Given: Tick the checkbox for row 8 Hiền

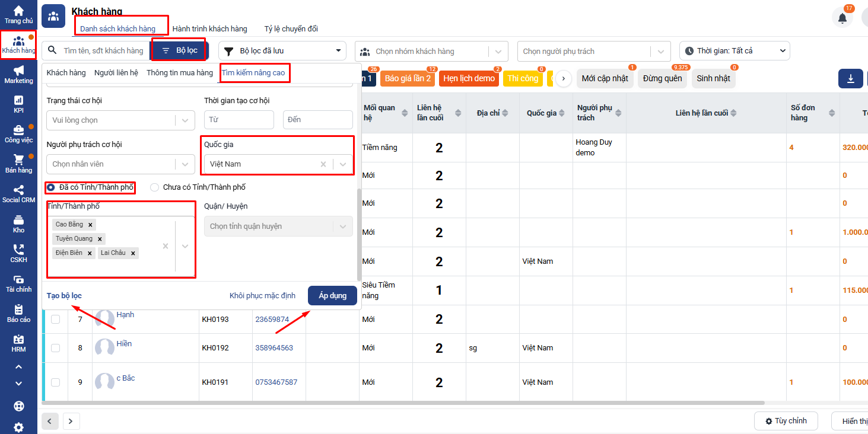Looking at the screenshot, I should click(55, 348).
